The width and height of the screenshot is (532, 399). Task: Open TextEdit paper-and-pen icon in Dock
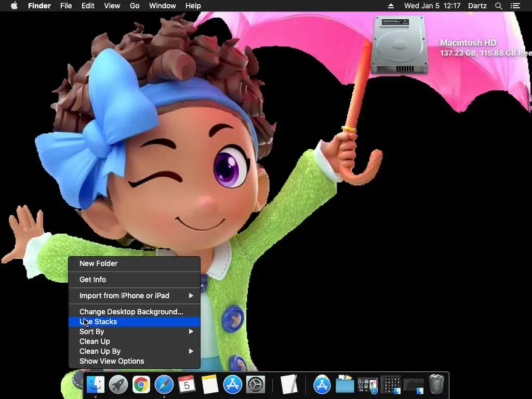(289, 384)
